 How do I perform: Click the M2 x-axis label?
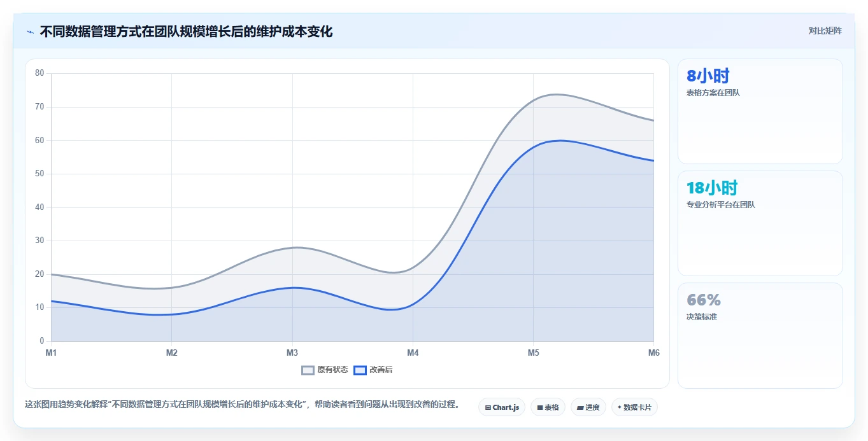pos(171,353)
